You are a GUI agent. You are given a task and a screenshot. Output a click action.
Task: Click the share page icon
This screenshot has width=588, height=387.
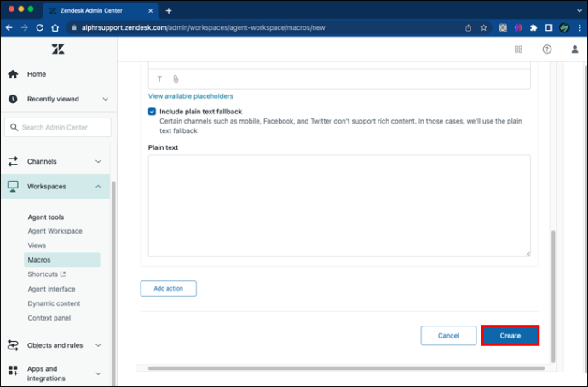468,28
